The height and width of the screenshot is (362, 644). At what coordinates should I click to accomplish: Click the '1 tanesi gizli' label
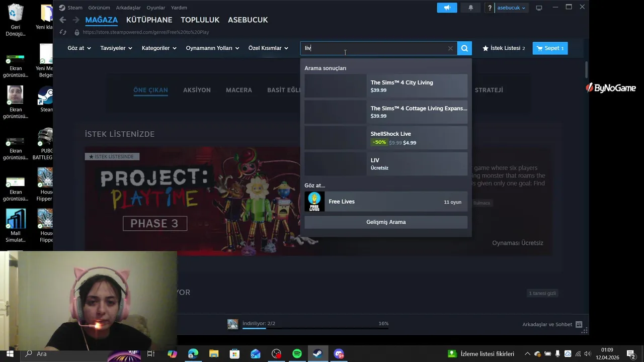(x=542, y=293)
